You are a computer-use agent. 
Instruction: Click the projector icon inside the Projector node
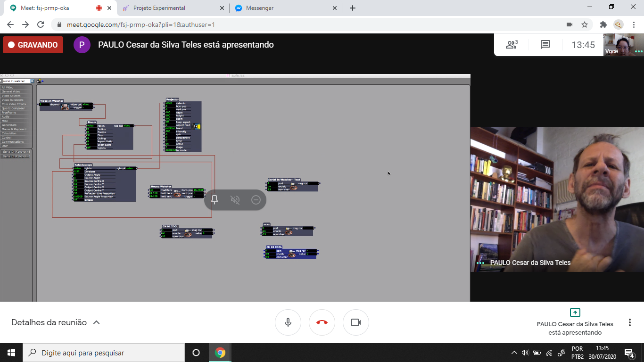pos(197,126)
